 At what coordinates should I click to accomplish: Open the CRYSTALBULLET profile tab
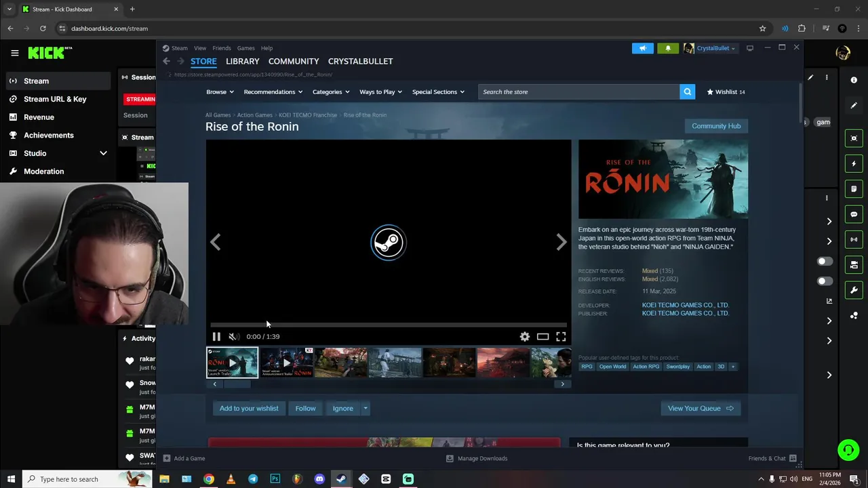(360, 61)
